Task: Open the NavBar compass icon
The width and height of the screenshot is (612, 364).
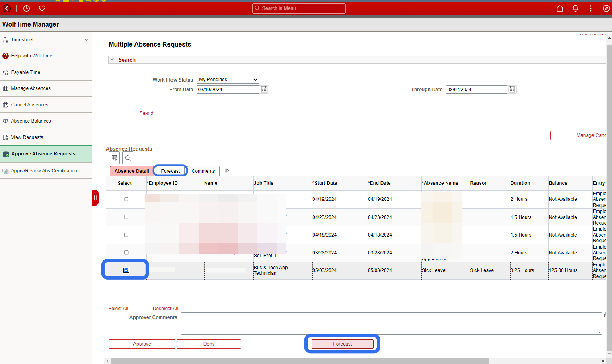Action: (x=606, y=8)
